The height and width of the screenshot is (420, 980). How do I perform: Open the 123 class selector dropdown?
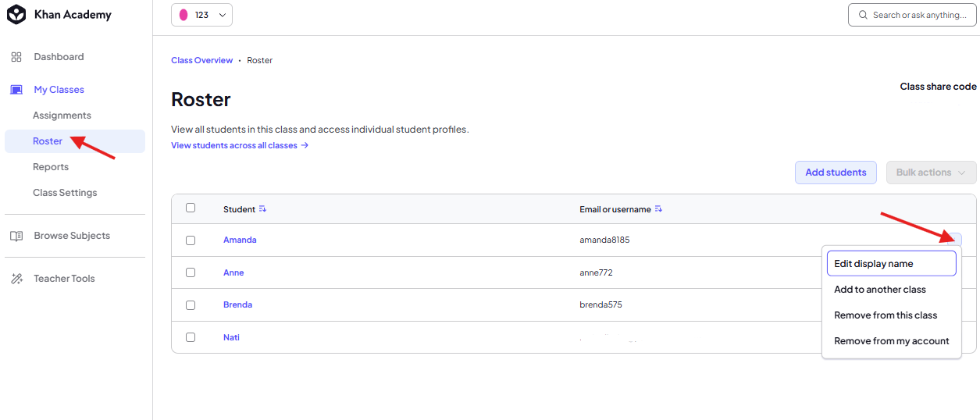tap(201, 15)
